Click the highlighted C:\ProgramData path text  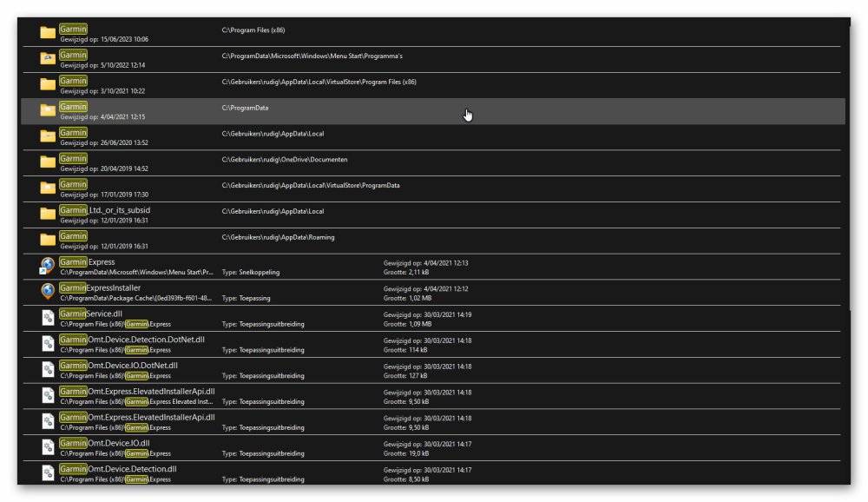pyautogui.click(x=246, y=108)
